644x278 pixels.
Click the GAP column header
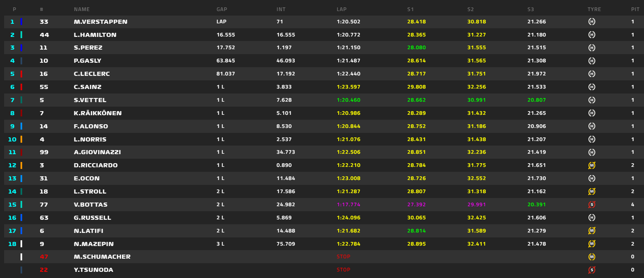222,9
